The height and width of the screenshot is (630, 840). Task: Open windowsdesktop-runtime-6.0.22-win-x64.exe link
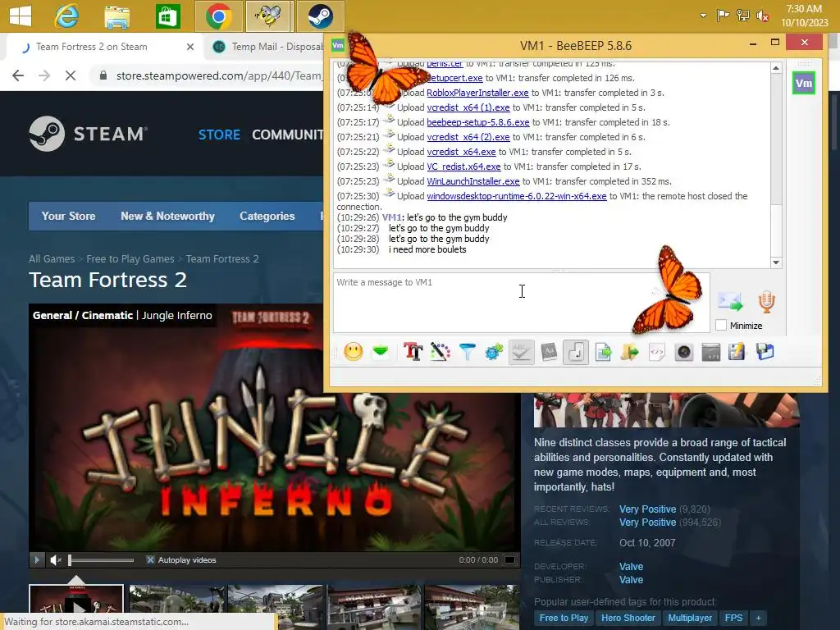coord(517,196)
